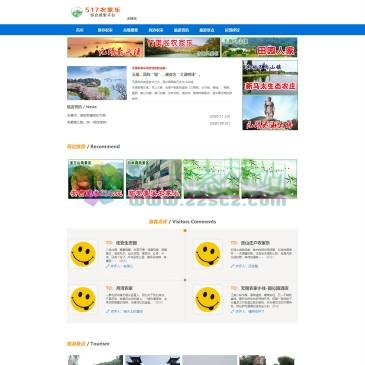This screenshot has height=365, width=365.
Task: Open the Buddha statue side banner
Action: (270, 113)
